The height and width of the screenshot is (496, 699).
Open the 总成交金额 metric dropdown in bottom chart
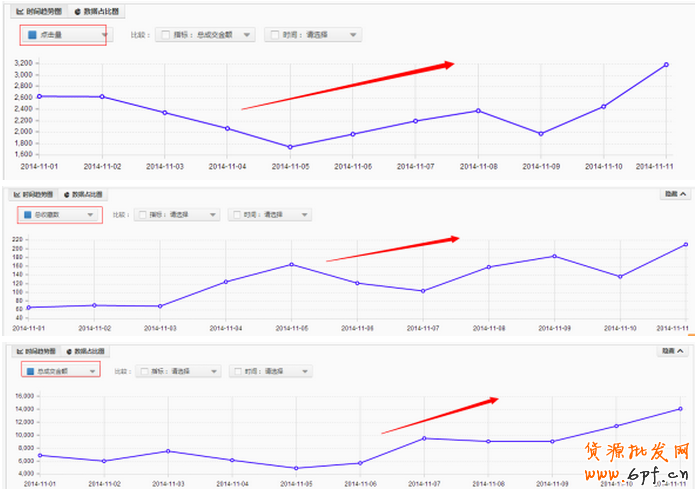click(x=92, y=371)
